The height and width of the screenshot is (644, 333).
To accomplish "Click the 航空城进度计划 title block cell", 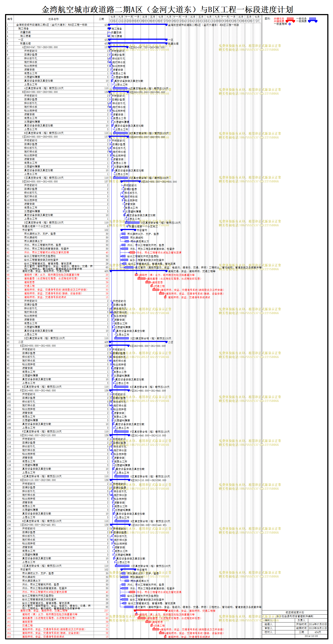I will 295,612.
